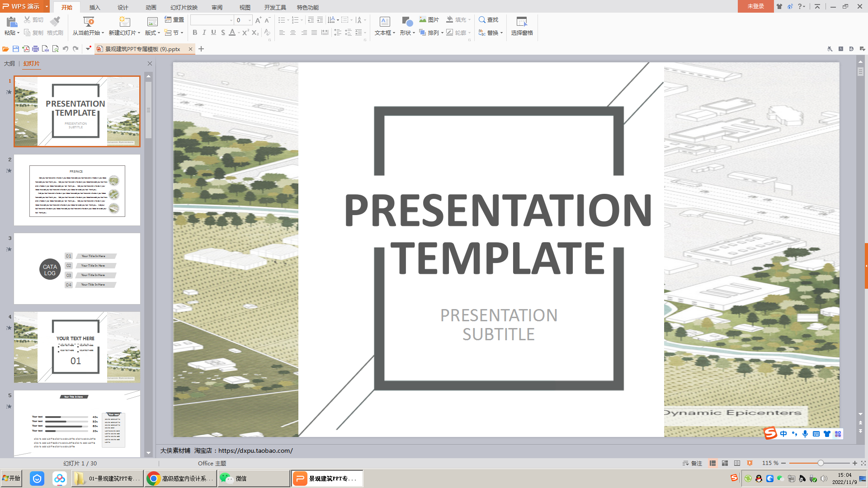Center align text
Viewport: 868px width, 488px height.
293,33
